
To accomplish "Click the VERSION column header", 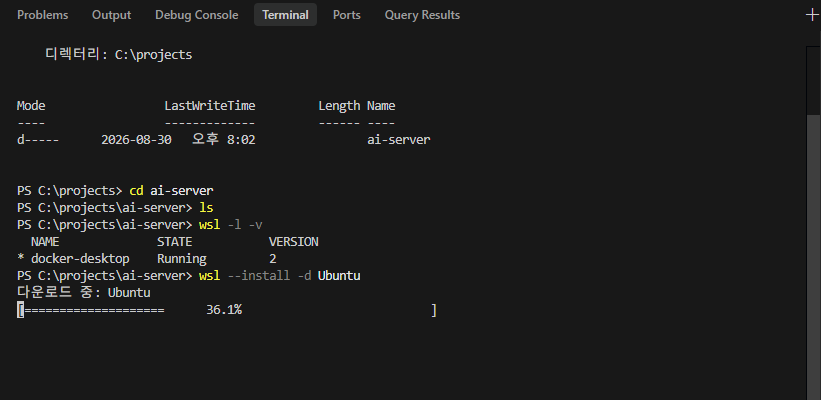I will [293, 242].
